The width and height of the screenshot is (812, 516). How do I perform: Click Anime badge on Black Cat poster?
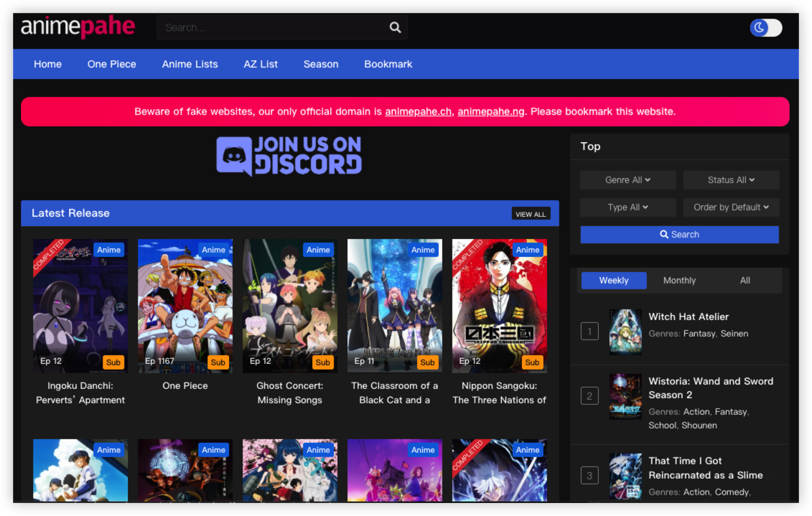tap(423, 250)
